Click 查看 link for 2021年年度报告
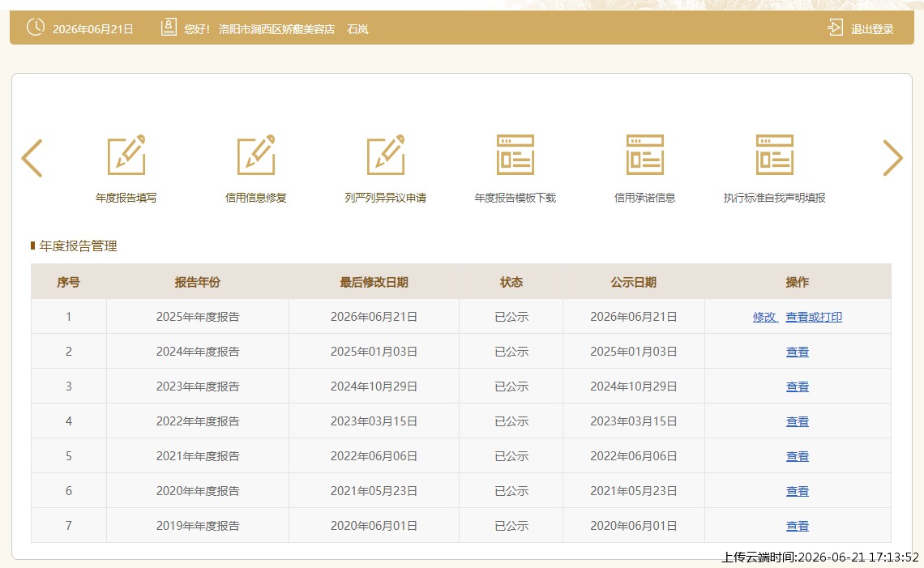The width and height of the screenshot is (924, 568). [x=798, y=456]
